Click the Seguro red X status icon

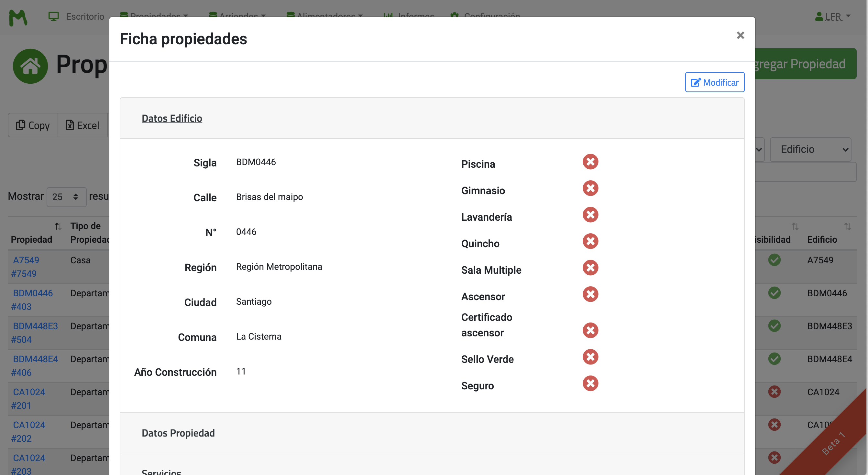click(590, 384)
